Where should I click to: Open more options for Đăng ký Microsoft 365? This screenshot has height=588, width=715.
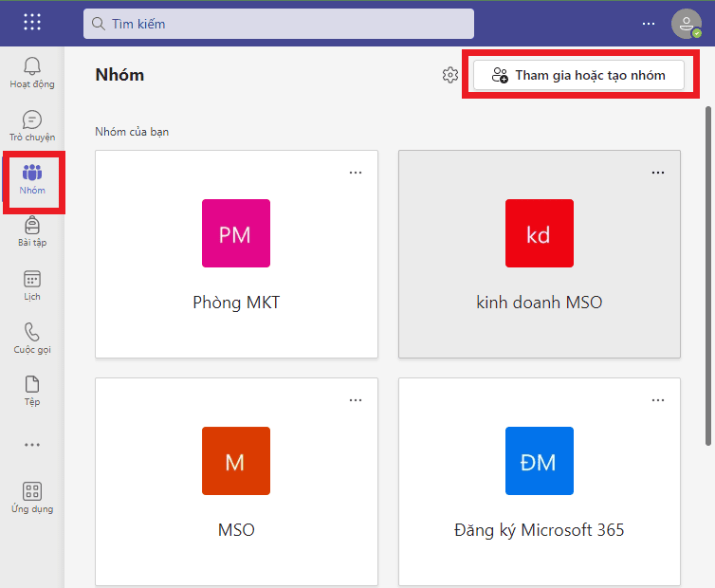[657, 400]
